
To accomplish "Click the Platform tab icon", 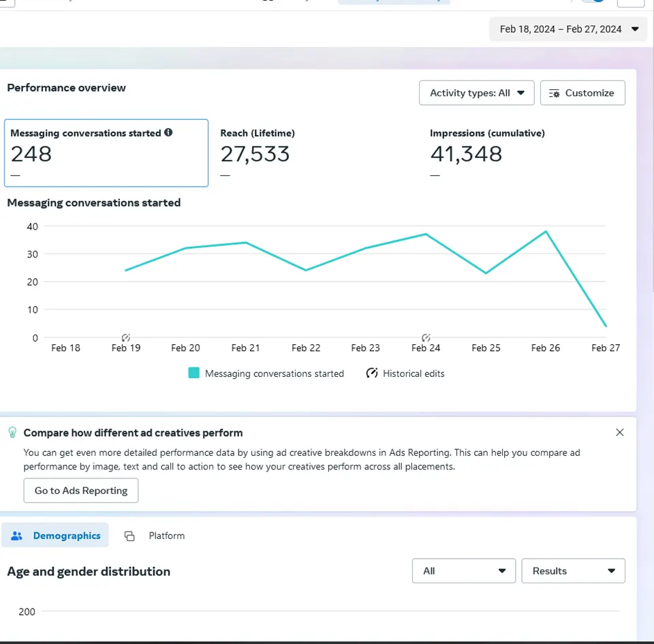I will tap(129, 536).
